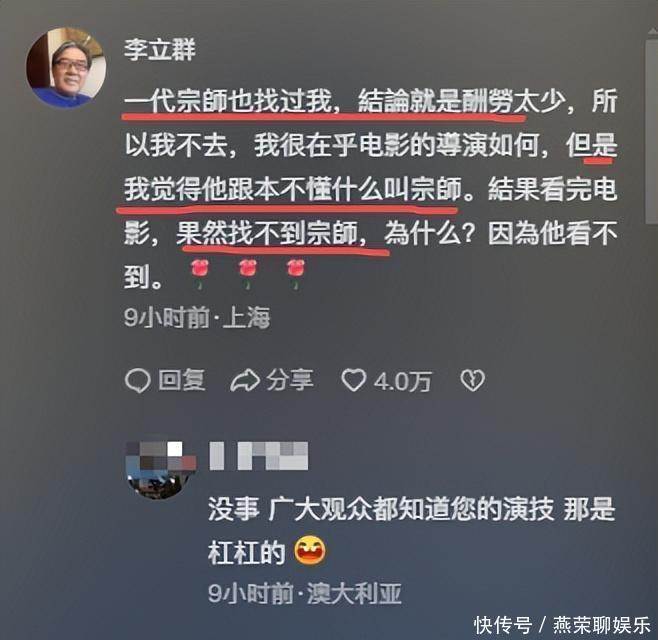This screenshot has height=640, width=658.
Task: Tap the 分享 share label
Action: click(x=290, y=380)
